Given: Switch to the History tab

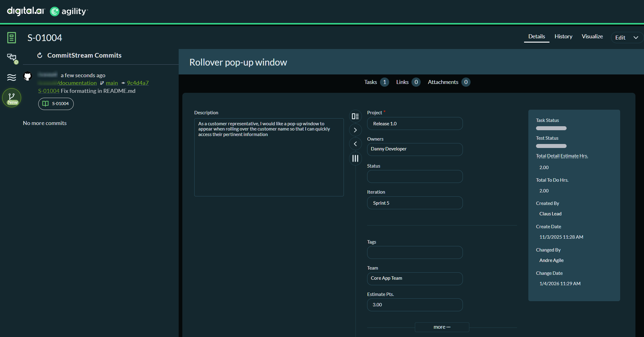Looking at the screenshot, I should 563,36.
